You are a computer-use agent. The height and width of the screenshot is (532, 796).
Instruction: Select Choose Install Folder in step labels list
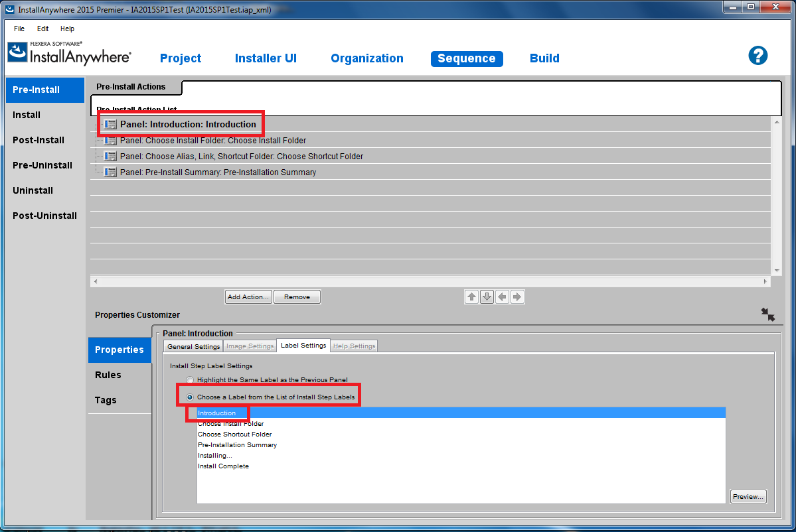coord(461,423)
